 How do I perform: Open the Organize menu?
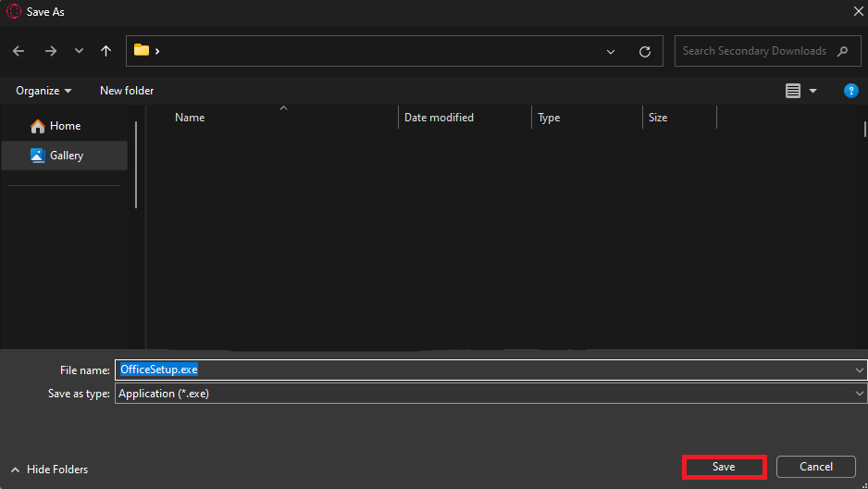pyautogui.click(x=43, y=91)
